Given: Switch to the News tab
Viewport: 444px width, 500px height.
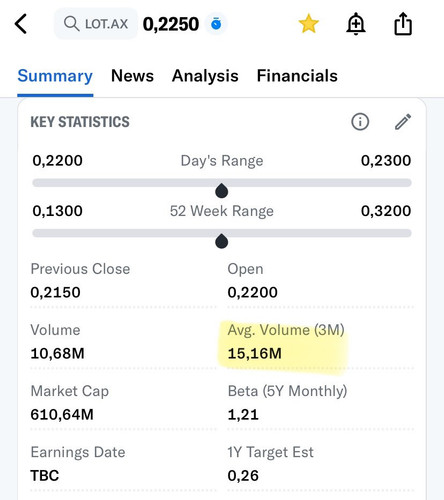Looking at the screenshot, I should pos(132,76).
